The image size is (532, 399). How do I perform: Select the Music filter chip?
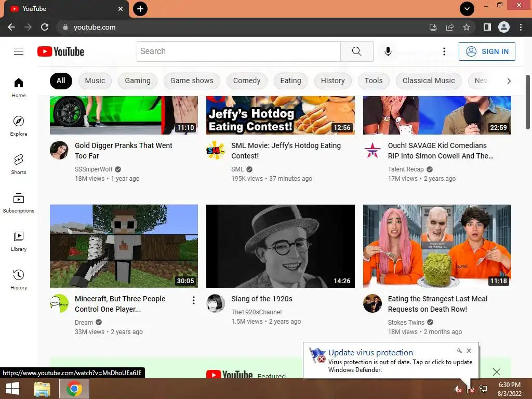(x=95, y=81)
